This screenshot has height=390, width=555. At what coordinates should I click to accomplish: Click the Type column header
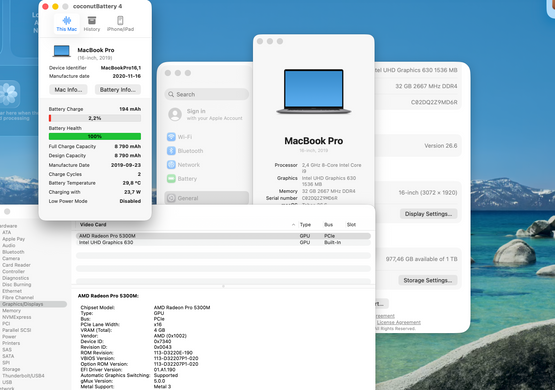305,225
